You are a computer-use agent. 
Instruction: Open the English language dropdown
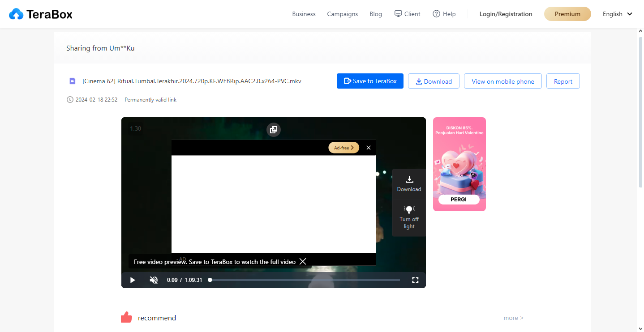[x=617, y=14]
